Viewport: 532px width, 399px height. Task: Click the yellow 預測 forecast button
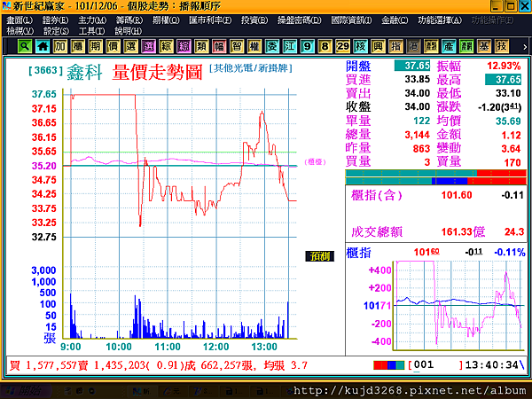click(x=319, y=256)
